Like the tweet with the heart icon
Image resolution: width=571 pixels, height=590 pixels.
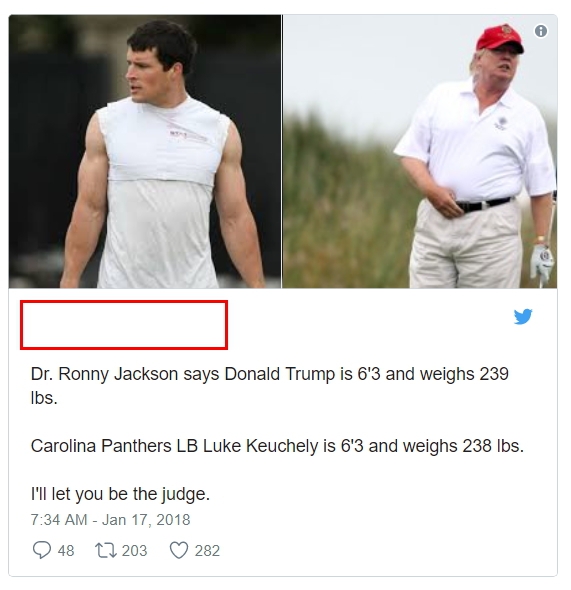(x=179, y=550)
